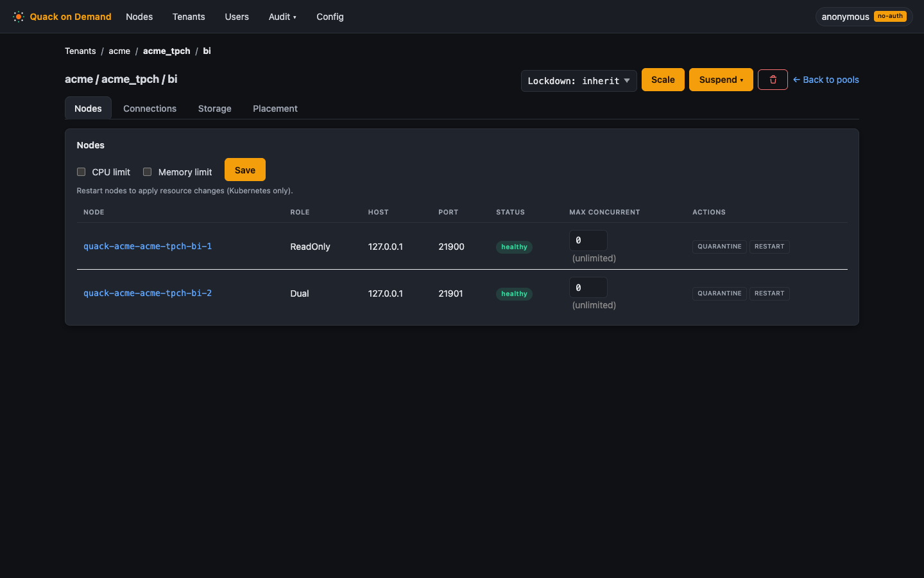The image size is (924, 578).
Task: Open node quack-acme-acme-tpch-bi-2 link
Action: coord(148,293)
